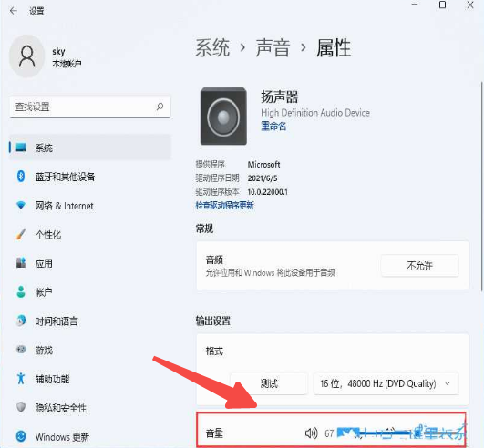Click the 系统 monitor icon
This screenshot has height=448, width=484.
(x=21, y=148)
